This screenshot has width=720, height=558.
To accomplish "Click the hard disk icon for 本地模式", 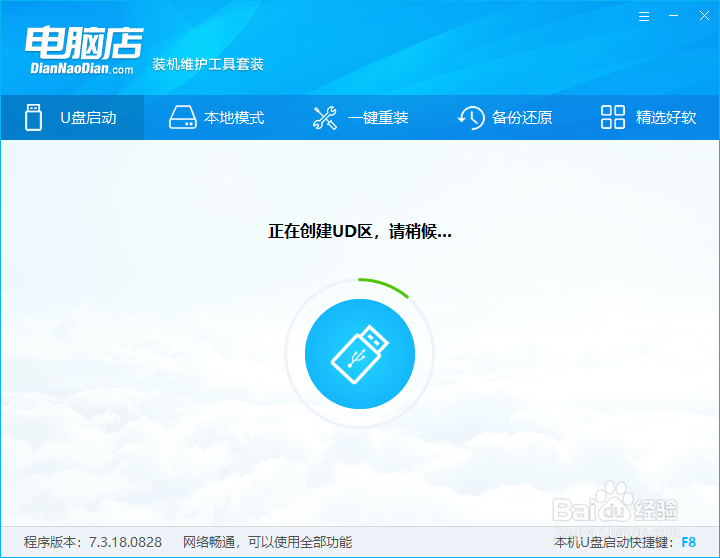I will [x=182, y=118].
